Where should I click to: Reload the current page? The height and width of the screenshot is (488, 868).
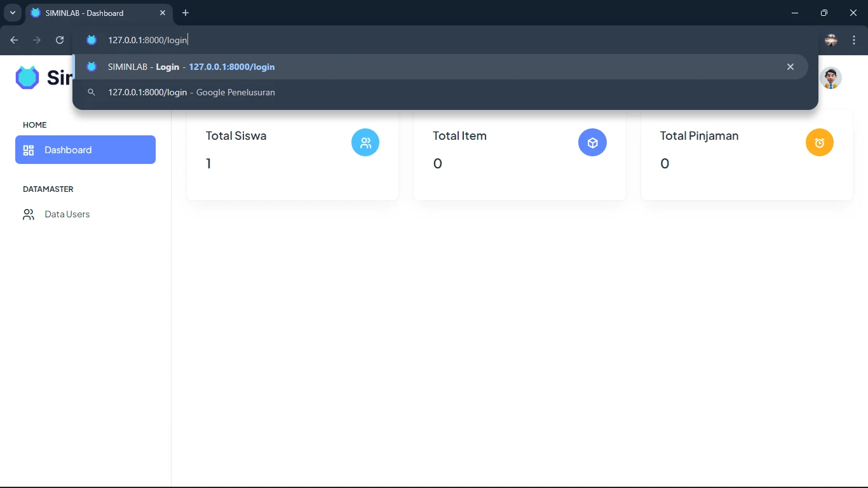tap(60, 40)
